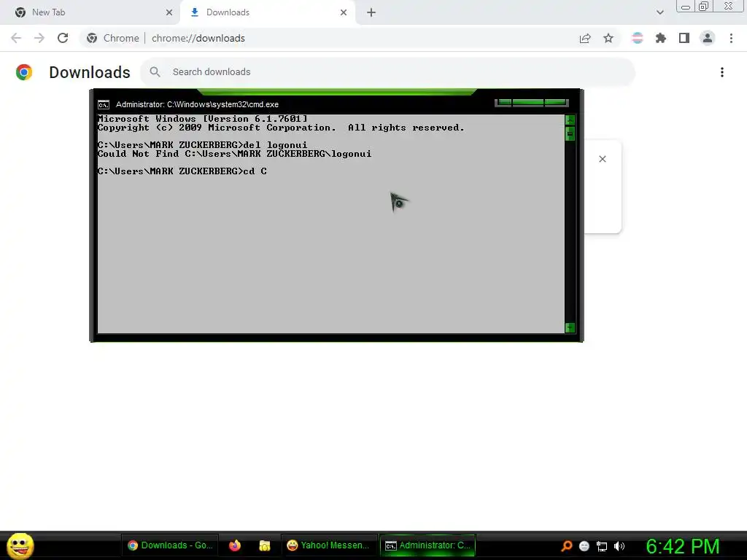Bookmark this tab with the star icon
This screenshot has height=560, width=747.
click(x=608, y=38)
